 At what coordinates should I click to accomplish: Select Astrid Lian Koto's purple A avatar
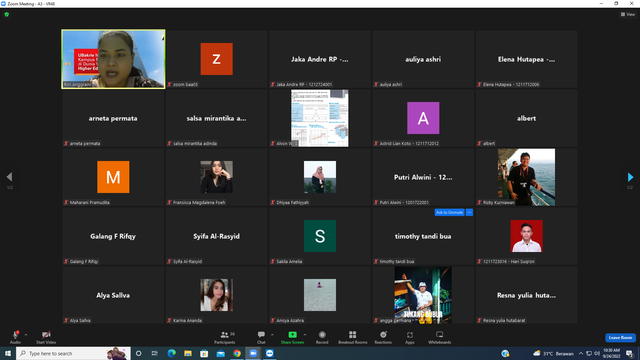(x=423, y=118)
